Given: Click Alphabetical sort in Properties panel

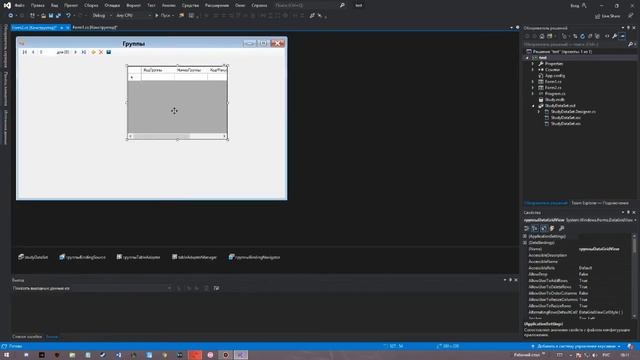Looking at the screenshot, I should pyautogui.click(x=535, y=229).
